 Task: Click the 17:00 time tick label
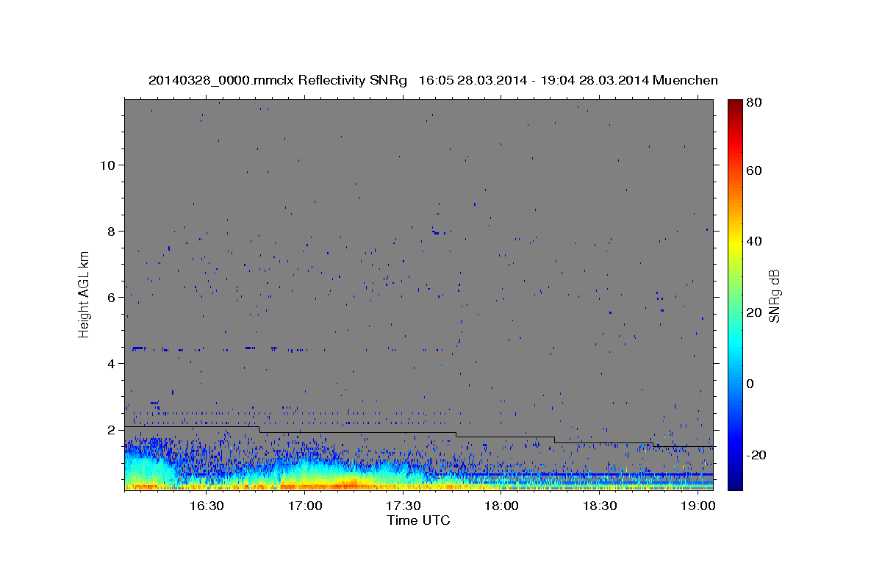point(305,506)
